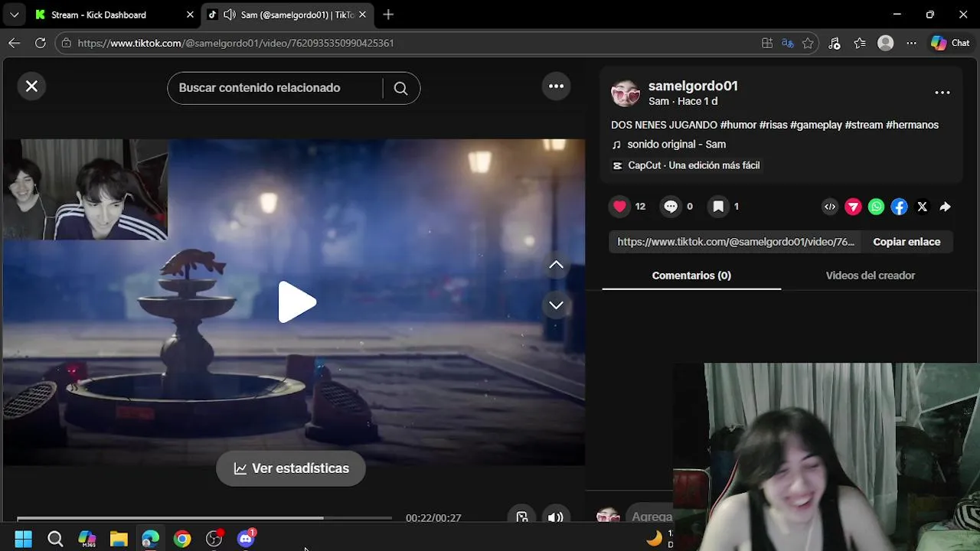
Task: Open File Explorer from taskbar
Action: 119,540
